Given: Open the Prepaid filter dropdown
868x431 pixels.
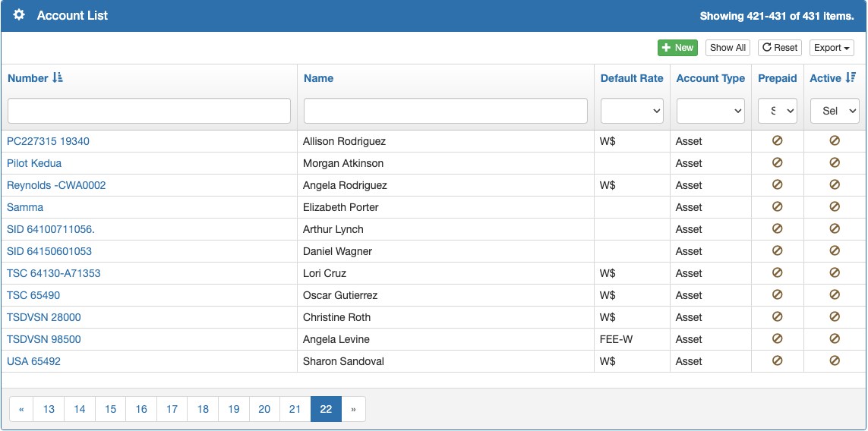Looking at the screenshot, I should 777,111.
